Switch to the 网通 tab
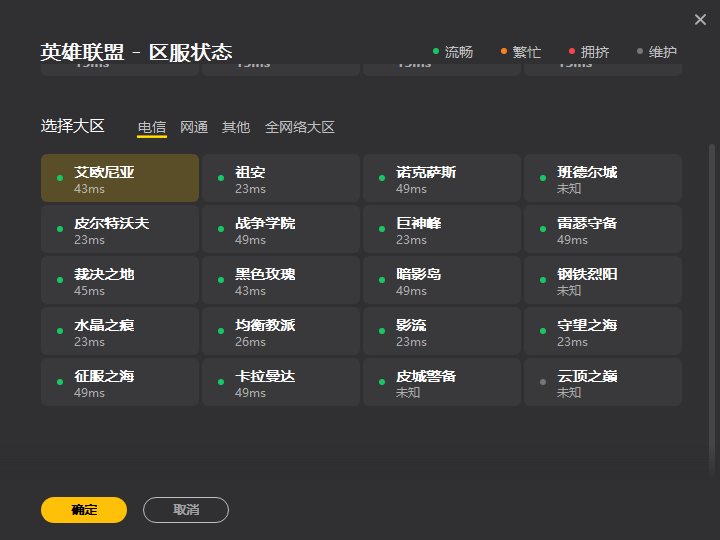Viewport: 720px width, 540px height. 194,127
